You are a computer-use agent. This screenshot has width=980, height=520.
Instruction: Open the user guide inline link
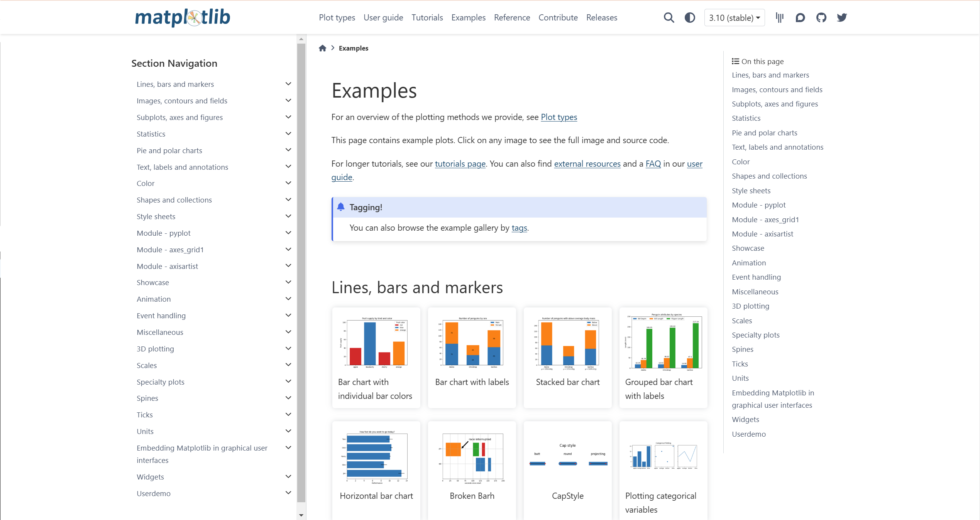tap(695, 164)
